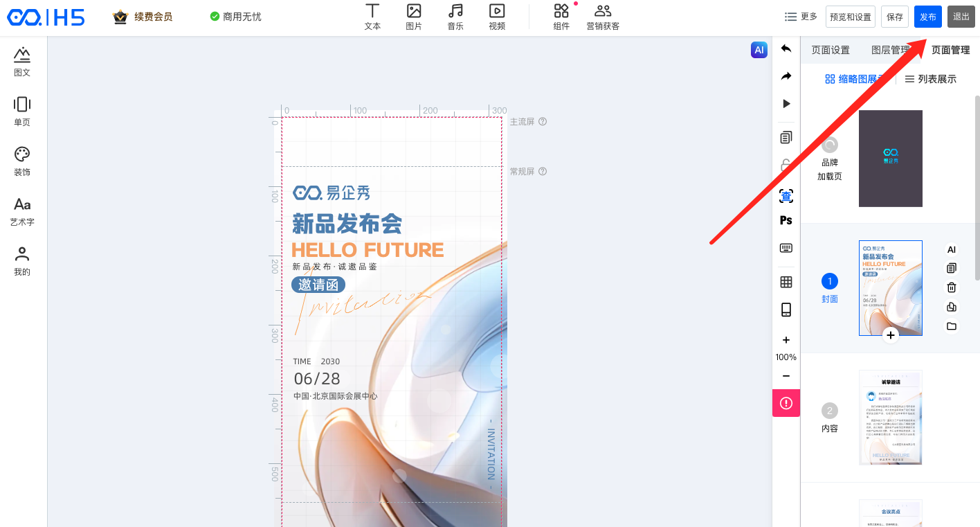Select the 06/28 date text on canvas

[317, 378]
